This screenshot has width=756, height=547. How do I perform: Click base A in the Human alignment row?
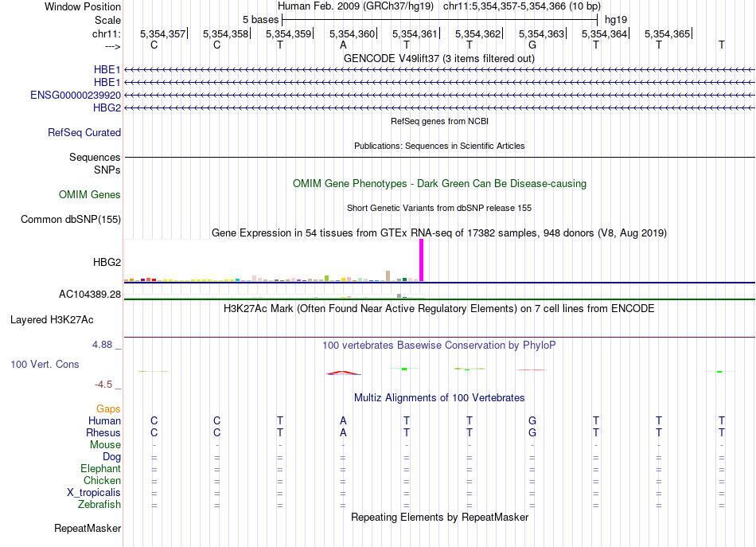coord(343,420)
